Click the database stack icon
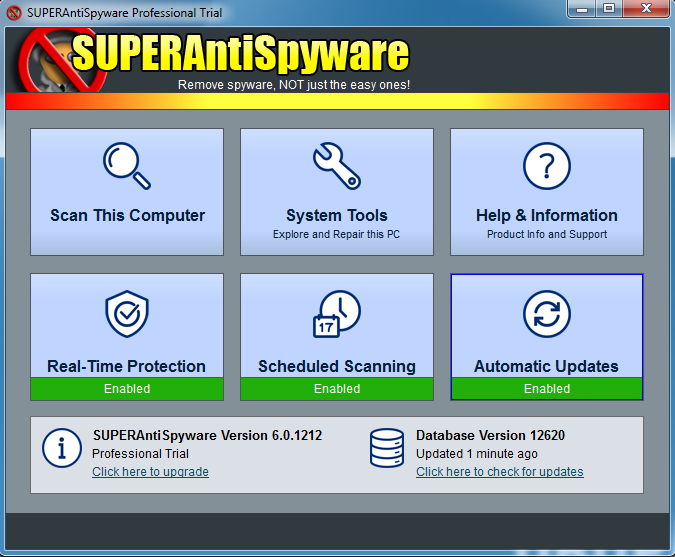Screen dimensions: 675x557 point(387,448)
